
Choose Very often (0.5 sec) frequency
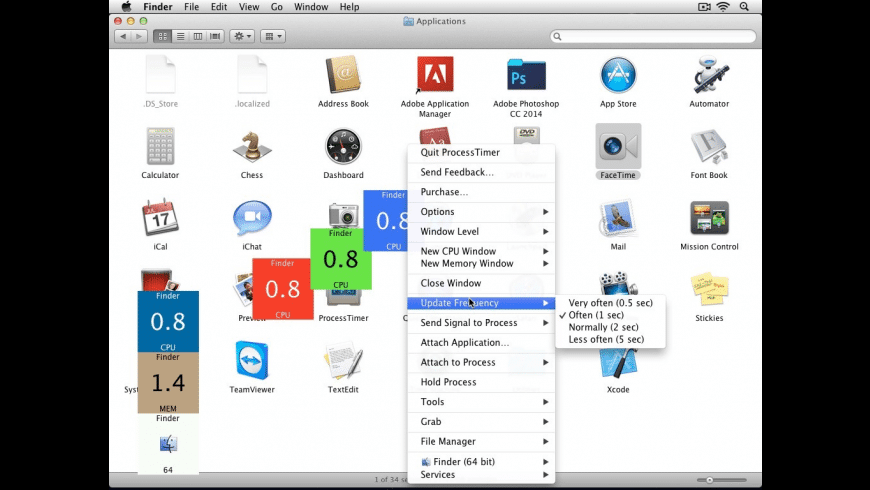(x=610, y=302)
